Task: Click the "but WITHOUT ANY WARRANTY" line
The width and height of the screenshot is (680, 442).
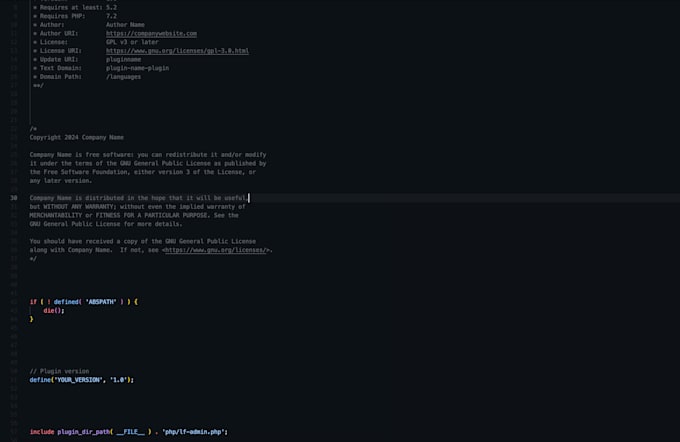Action: tap(137, 207)
